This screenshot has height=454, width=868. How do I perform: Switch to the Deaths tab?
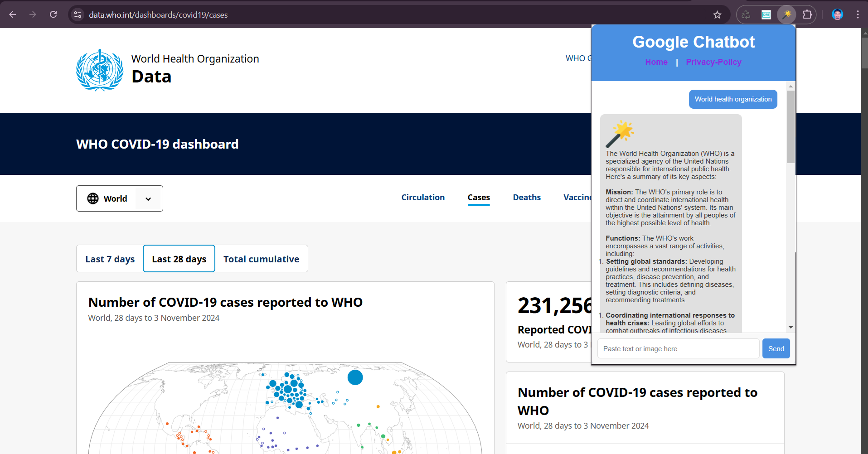click(x=527, y=198)
